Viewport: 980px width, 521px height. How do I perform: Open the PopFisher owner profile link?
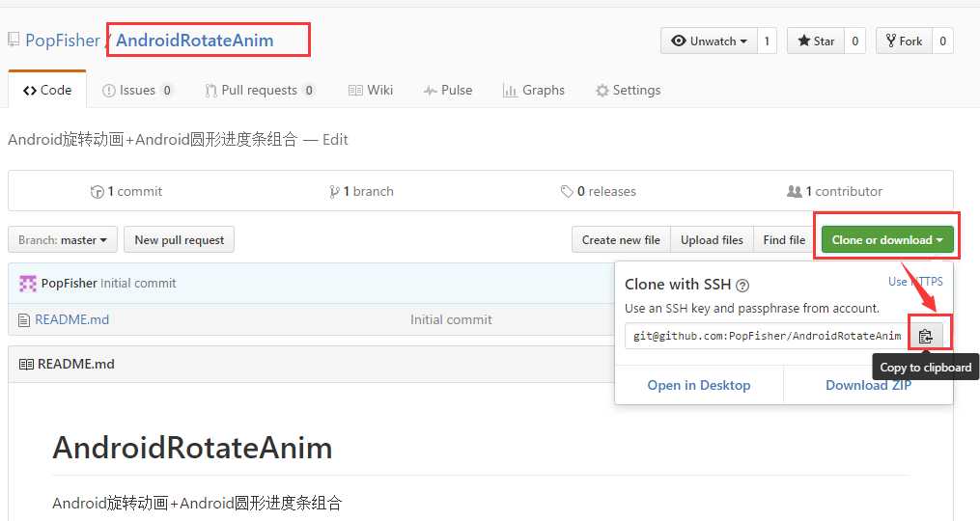[x=63, y=41]
